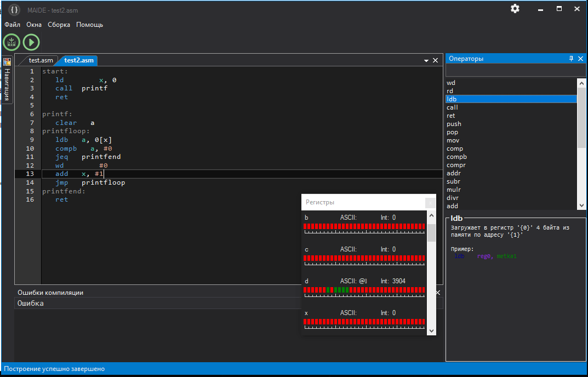Switch to the test.asm tab
The width and height of the screenshot is (588, 377).
(38, 60)
